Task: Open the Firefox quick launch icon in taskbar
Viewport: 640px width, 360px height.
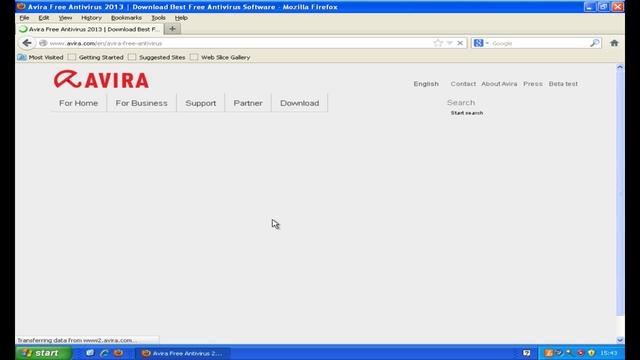Action: point(118,353)
